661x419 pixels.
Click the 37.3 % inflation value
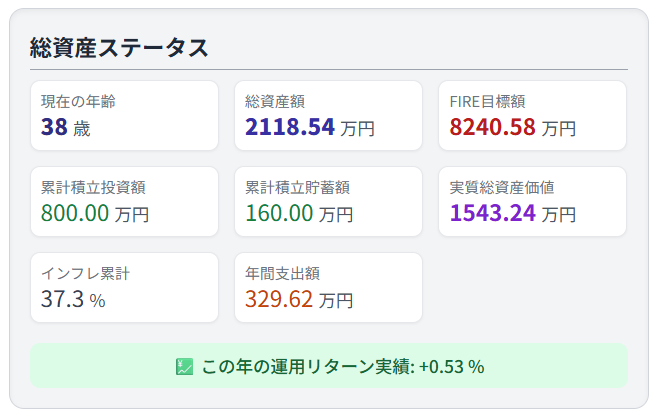(73, 299)
